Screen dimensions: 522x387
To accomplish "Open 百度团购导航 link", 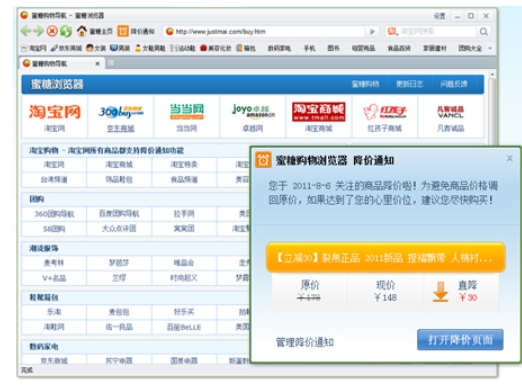I will pos(119,214).
